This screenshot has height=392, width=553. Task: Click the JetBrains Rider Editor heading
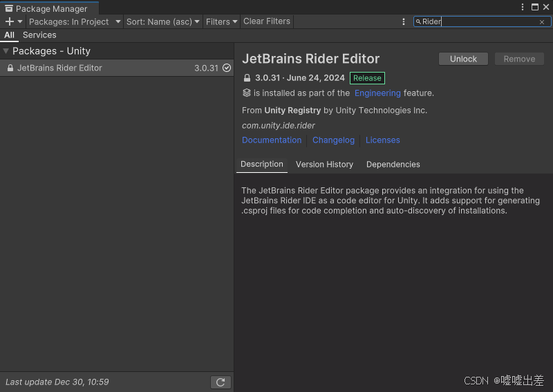310,59
